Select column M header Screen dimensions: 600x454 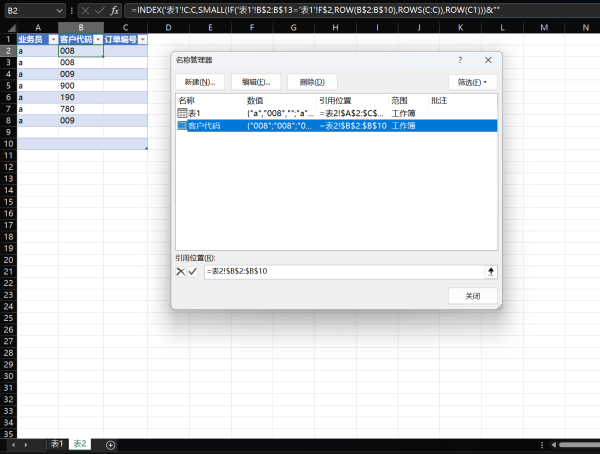point(544,28)
